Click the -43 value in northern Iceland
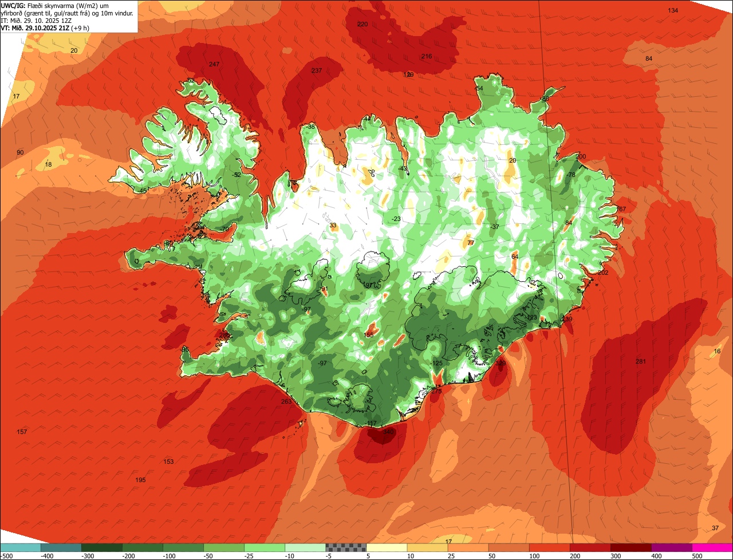733x560 pixels. pyautogui.click(x=403, y=168)
